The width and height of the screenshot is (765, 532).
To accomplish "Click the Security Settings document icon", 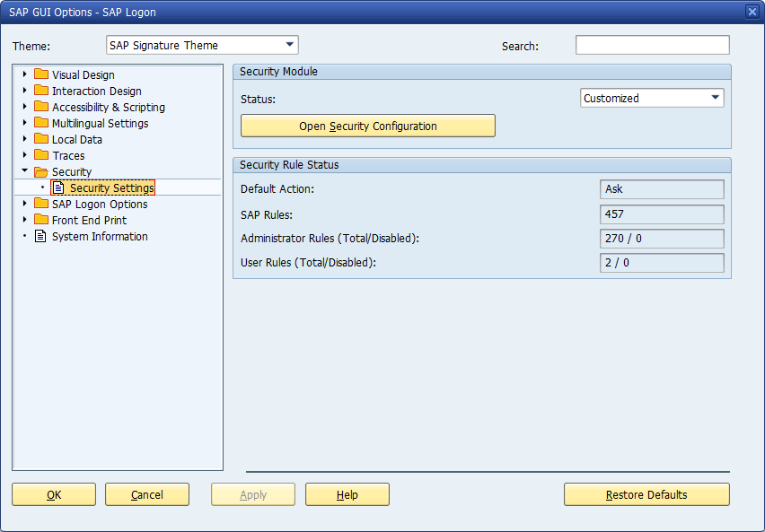I will click(58, 188).
